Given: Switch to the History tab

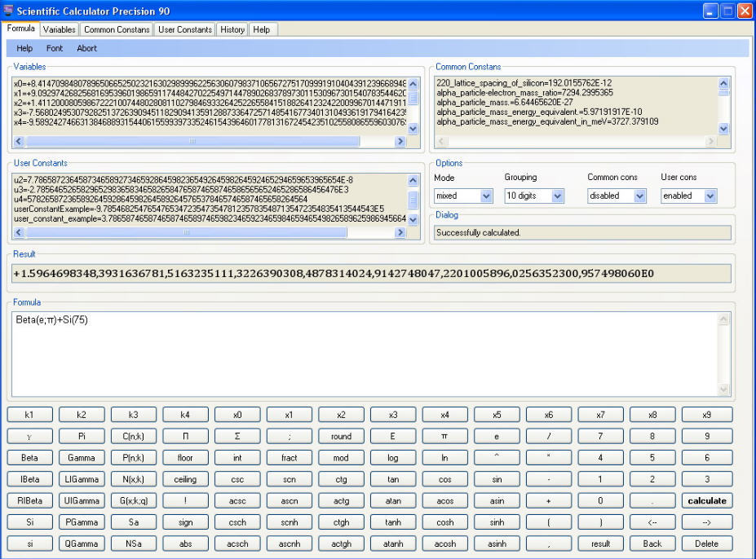Looking at the screenshot, I should [x=232, y=29].
